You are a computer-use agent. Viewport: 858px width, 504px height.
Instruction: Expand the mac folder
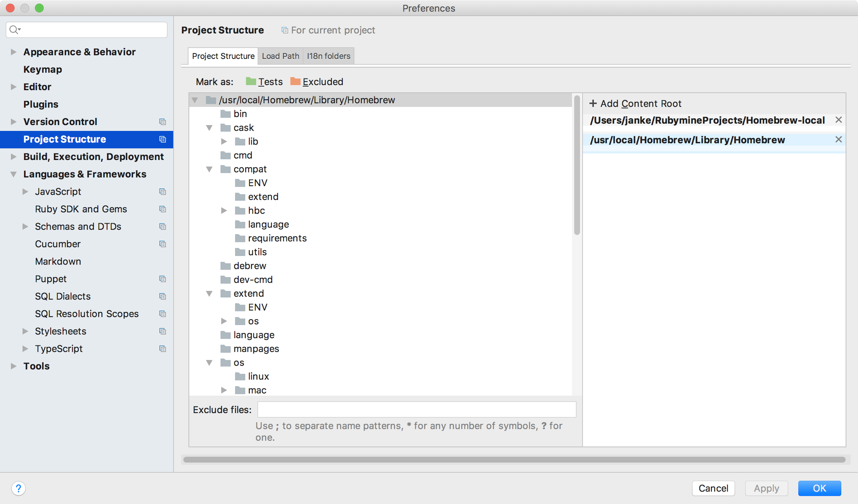[224, 390]
